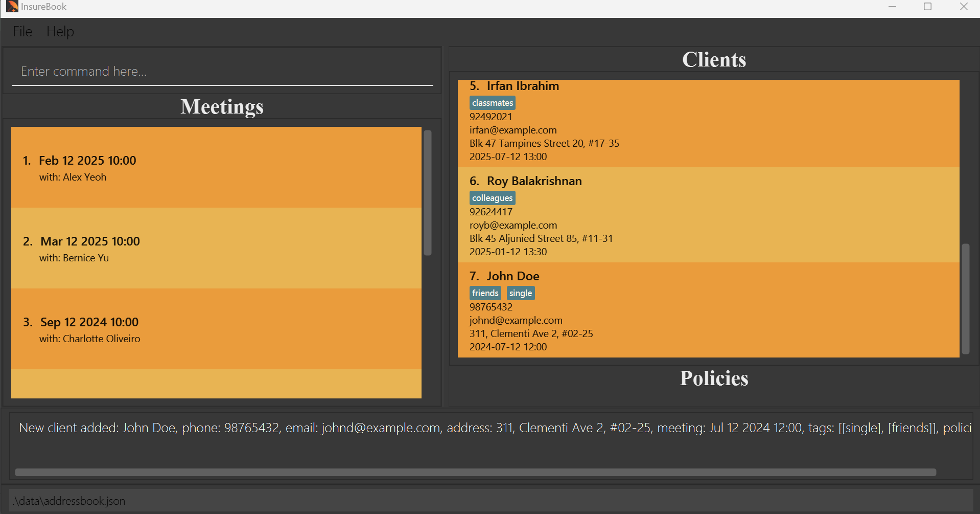Click the colleagues tag on Roy Balakrishnan

coord(492,198)
